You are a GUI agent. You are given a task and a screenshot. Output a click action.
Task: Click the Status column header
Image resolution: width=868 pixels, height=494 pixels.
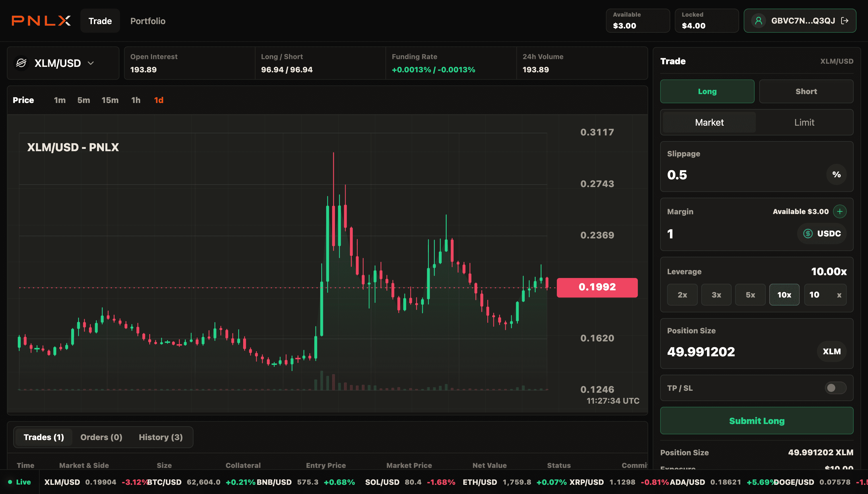pos(558,466)
